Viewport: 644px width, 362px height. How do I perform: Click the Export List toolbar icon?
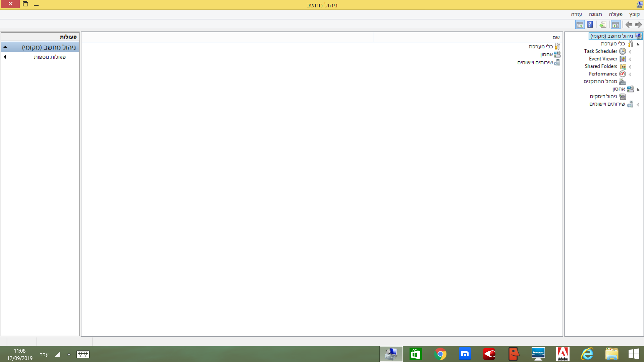coord(603,24)
